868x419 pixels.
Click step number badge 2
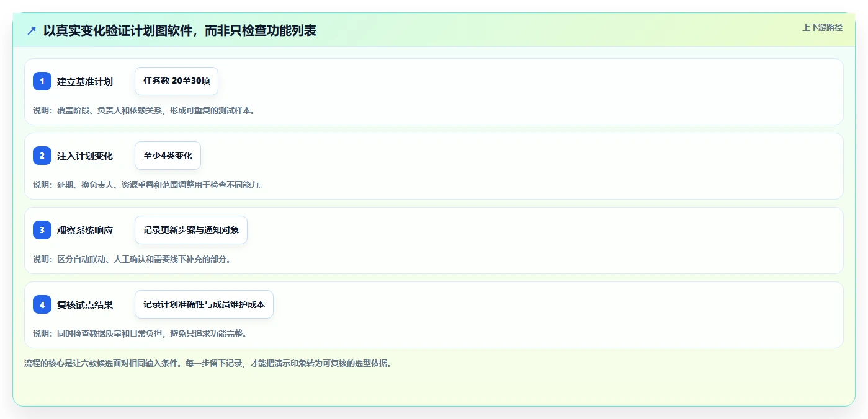pos(42,156)
